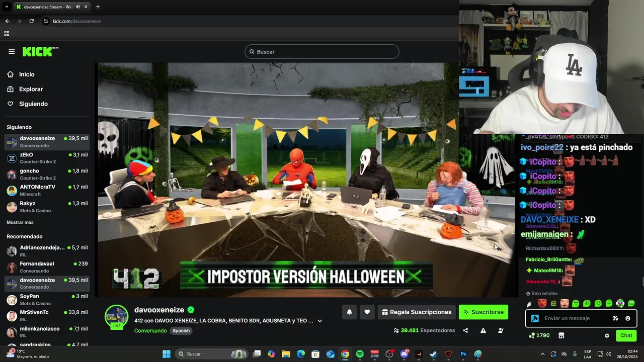Image resolution: width=644 pixels, height=362 pixels.
Task: Open a new browser tab
Action: tap(98, 7)
